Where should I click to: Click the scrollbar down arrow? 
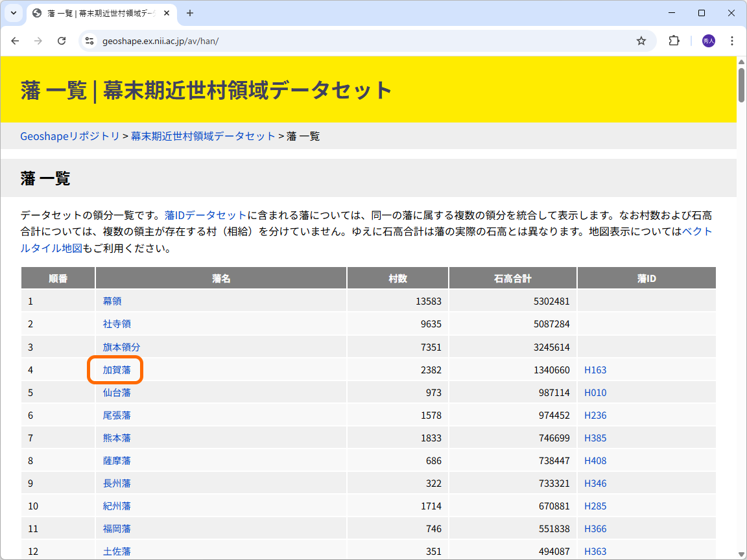(x=740, y=554)
